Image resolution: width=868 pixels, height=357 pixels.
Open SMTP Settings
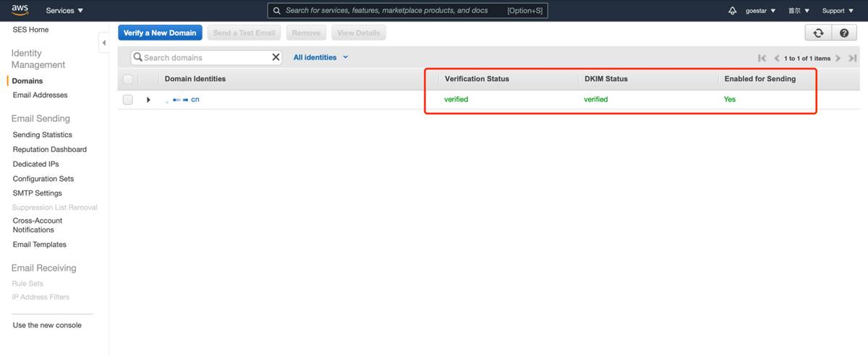(37, 193)
